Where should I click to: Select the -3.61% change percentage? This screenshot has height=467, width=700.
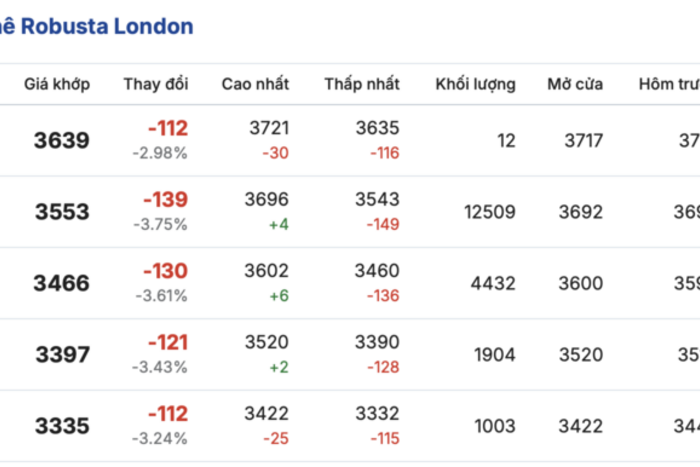coord(160,296)
